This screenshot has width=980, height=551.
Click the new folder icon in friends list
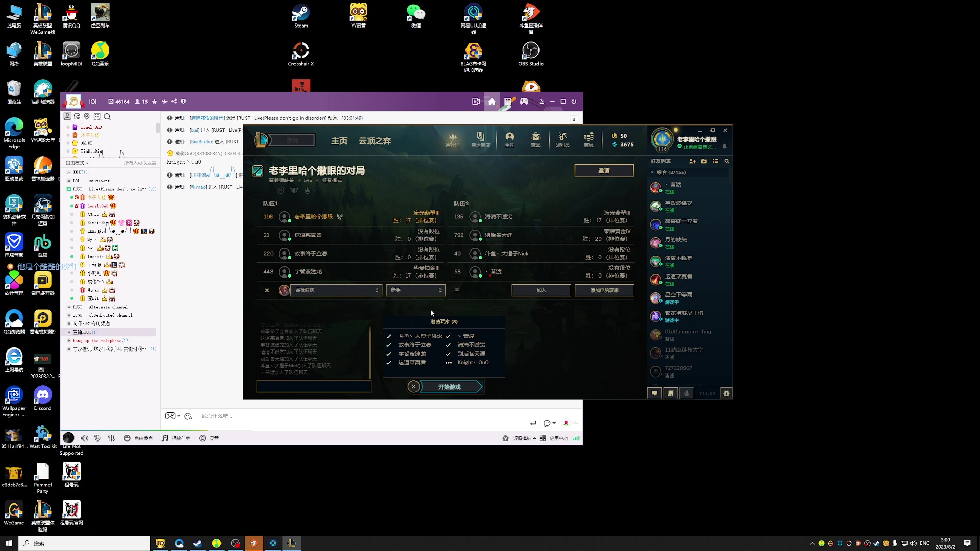704,161
